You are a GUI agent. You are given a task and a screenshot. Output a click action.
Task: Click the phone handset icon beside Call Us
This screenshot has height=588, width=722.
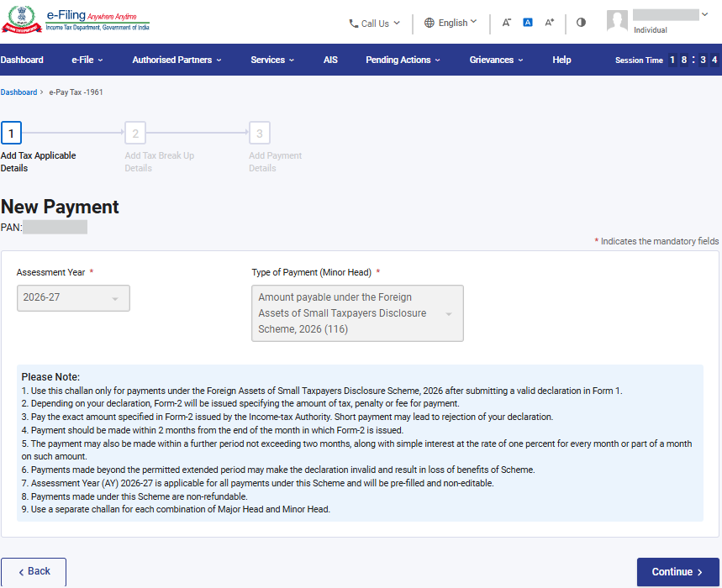click(x=354, y=24)
